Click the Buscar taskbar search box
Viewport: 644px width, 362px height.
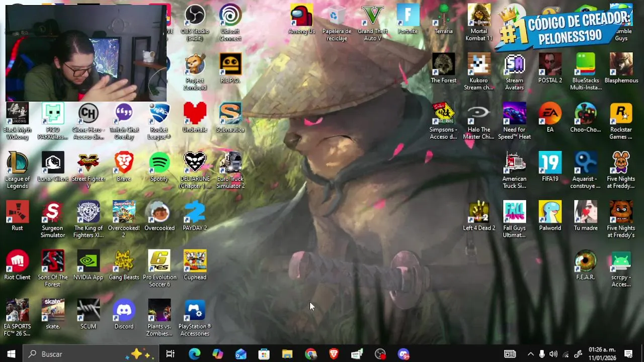coord(91,354)
